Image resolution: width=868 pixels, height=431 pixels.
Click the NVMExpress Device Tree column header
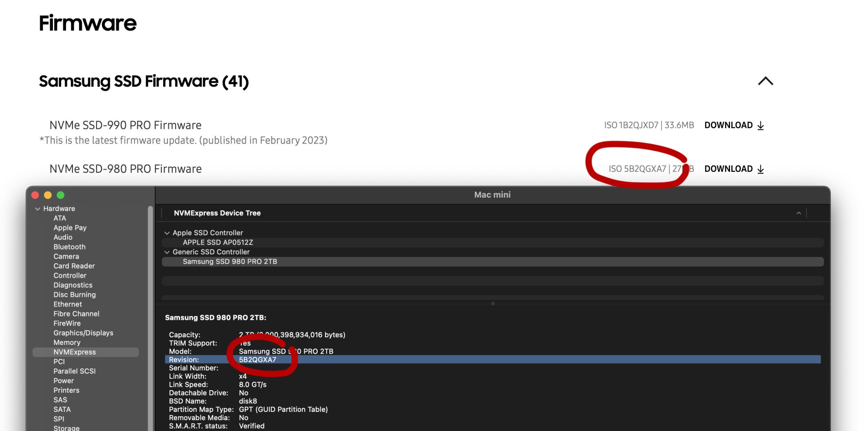(217, 213)
